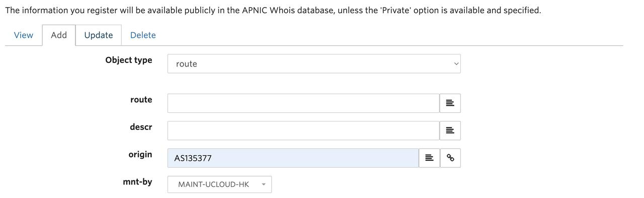This screenshot has height=198, width=644.
Task: Click the chevron arrow of Object type select
Action: click(x=456, y=64)
